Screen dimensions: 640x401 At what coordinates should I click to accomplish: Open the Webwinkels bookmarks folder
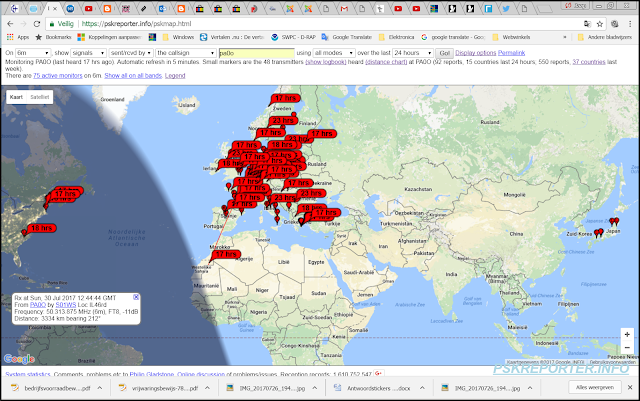pyautogui.click(x=511, y=37)
